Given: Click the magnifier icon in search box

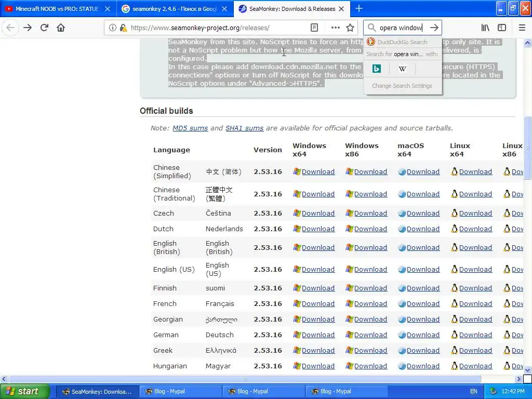Looking at the screenshot, I should tap(371, 28).
